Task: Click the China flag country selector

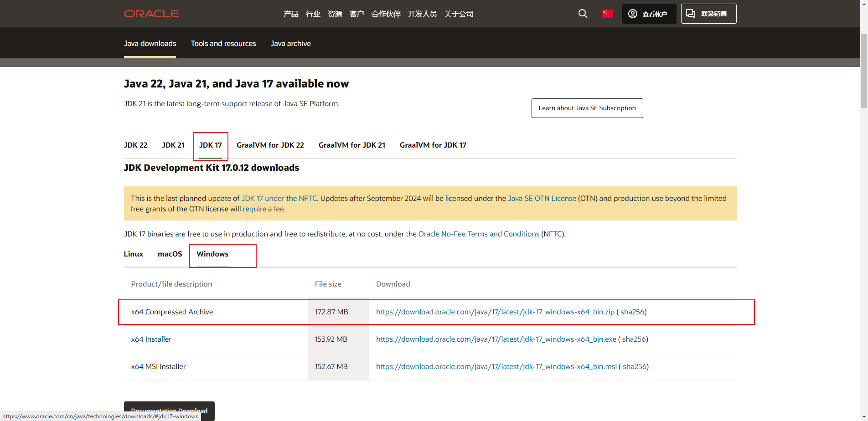Action: (607, 14)
